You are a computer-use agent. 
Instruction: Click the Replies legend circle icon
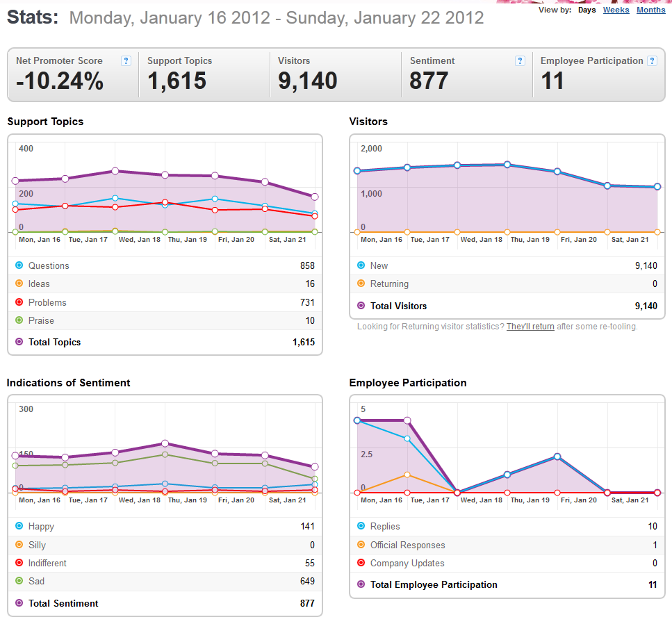coord(361,526)
